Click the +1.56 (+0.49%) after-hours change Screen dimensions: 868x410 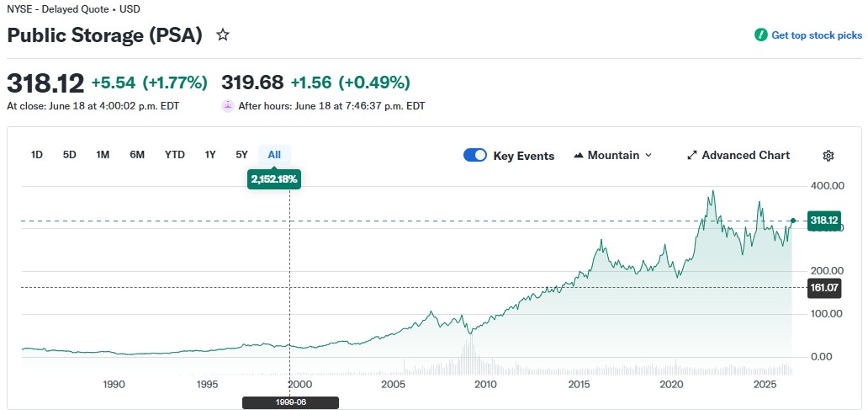pos(351,83)
